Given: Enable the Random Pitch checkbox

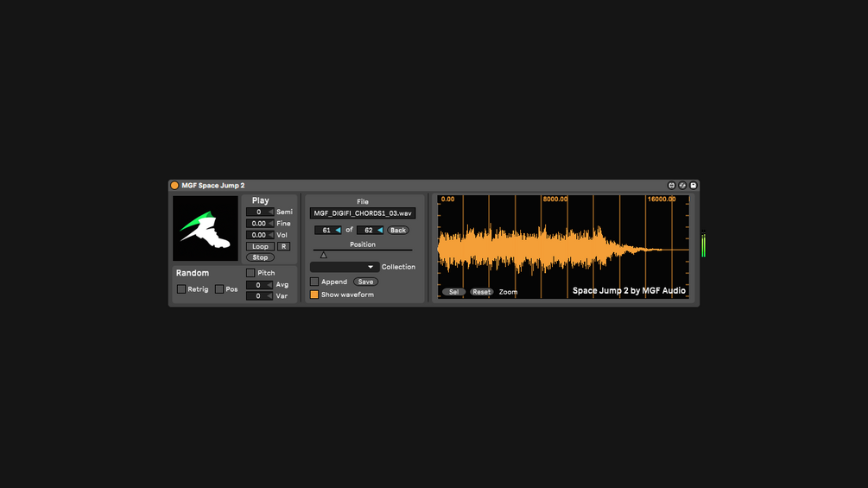Looking at the screenshot, I should point(250,273).
